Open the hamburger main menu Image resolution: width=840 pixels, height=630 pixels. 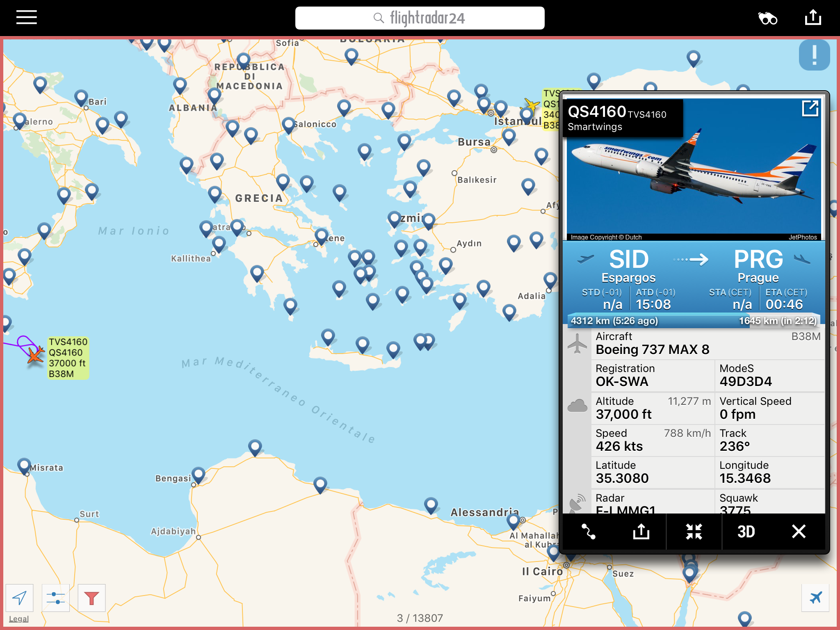tap(27, 18)
